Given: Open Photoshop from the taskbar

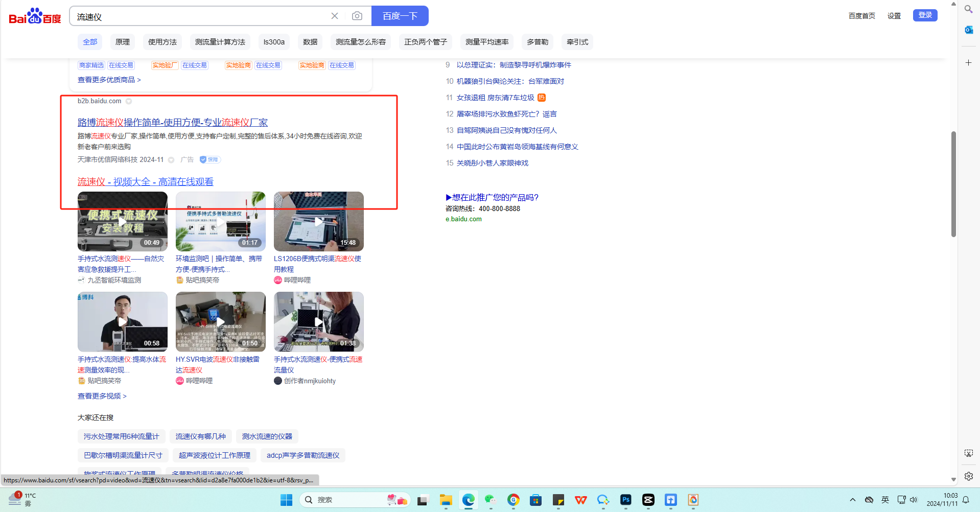Looking at the screenshot, I should click(626, 500).
